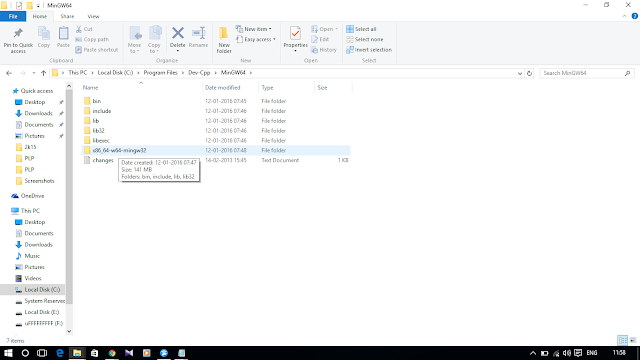Open the Help question-mark icon

(x=634, y=16)
